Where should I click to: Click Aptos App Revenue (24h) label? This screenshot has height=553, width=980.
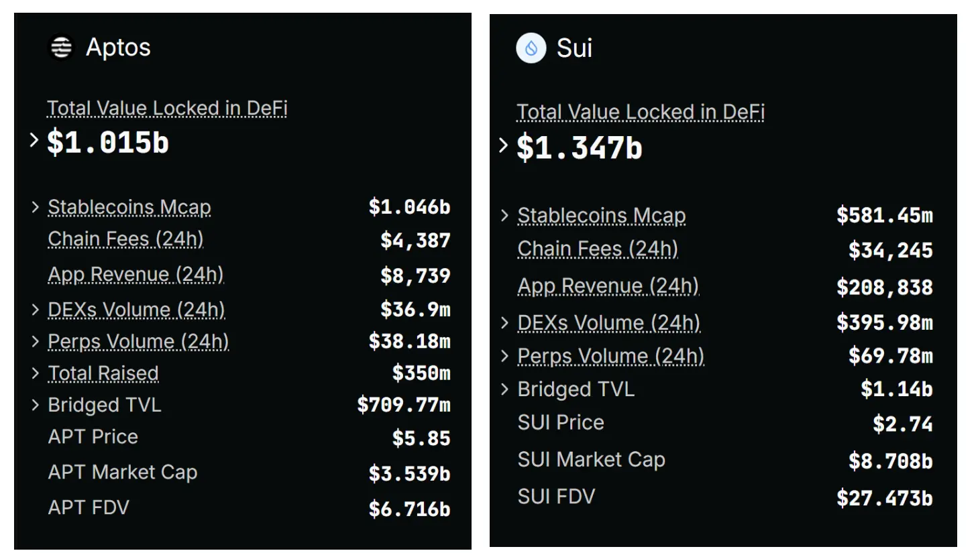135,274
